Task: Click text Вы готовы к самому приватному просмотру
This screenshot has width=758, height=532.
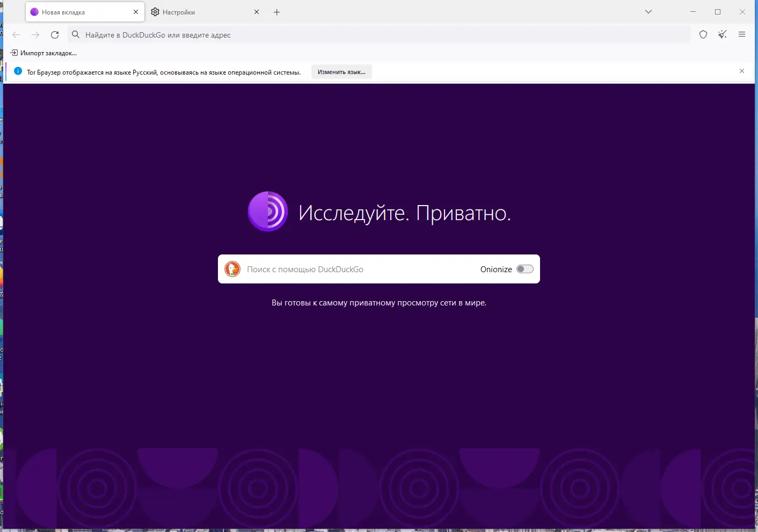Action: coord(379,303)
